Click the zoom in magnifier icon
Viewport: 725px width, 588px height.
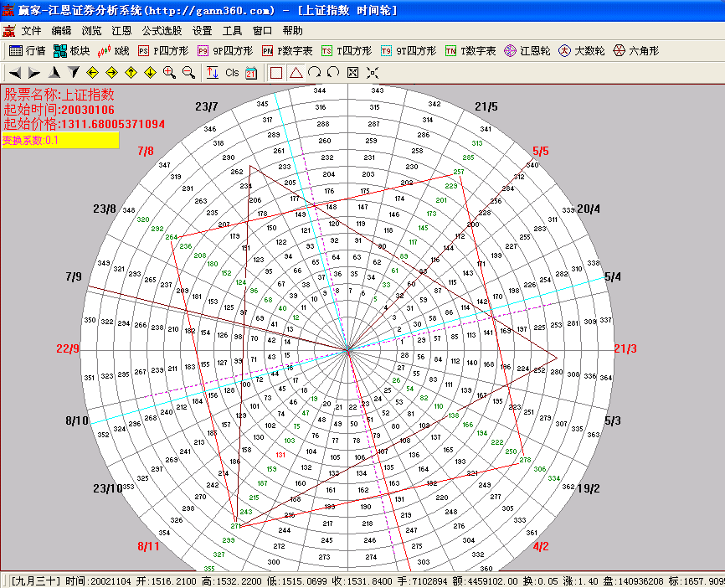tap(169, 73)
